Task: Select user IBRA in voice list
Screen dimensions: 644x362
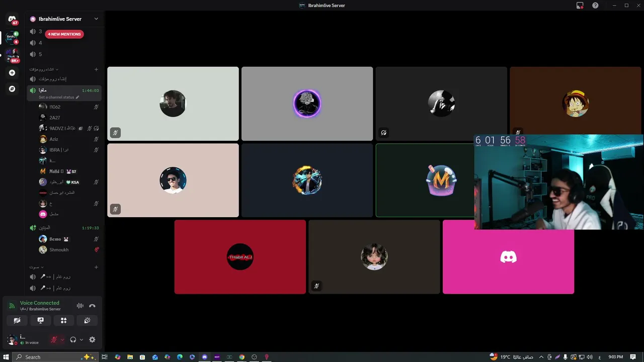Action: coord(69,150)
